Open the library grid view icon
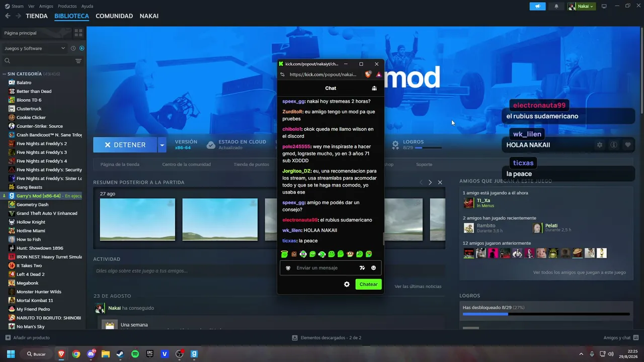The image size is (644, 362). coord(78,33)
